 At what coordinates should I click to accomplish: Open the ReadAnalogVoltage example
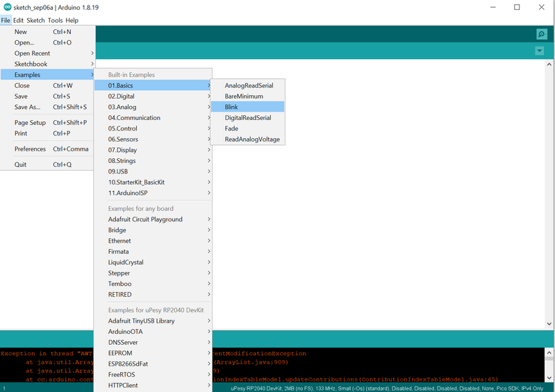tap(248, 139)
